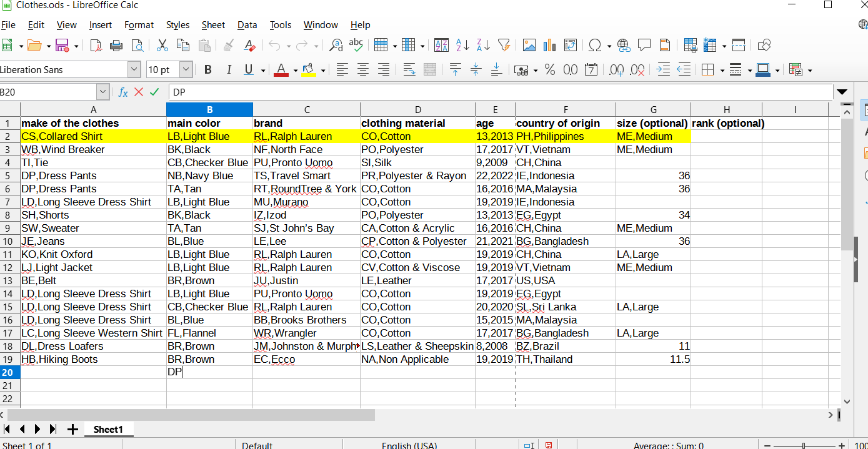
Task: Delete a decimal place
Action: click(x=637, y=70)
